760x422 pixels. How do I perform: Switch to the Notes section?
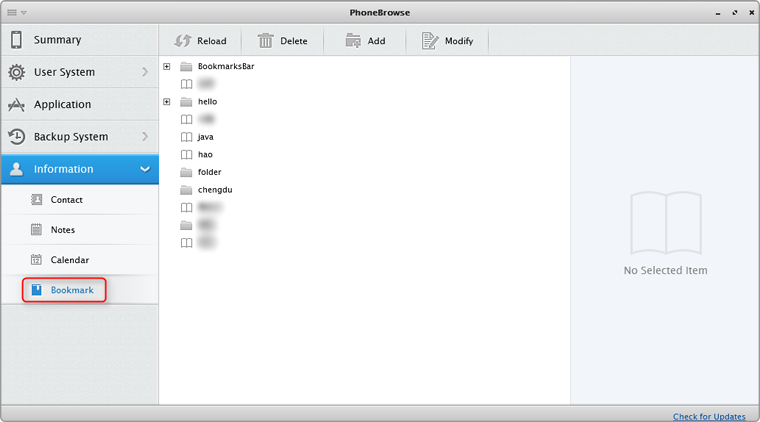coord(62,230)
